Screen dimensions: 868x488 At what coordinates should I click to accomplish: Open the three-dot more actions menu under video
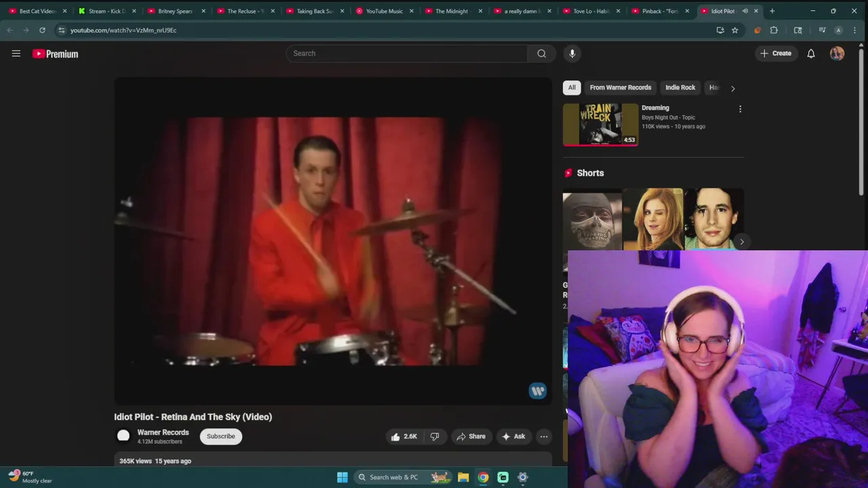[544, 436]
